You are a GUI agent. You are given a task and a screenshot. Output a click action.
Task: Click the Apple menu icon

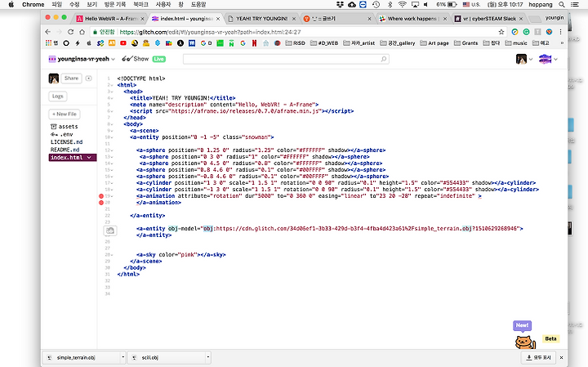[11, 5]
